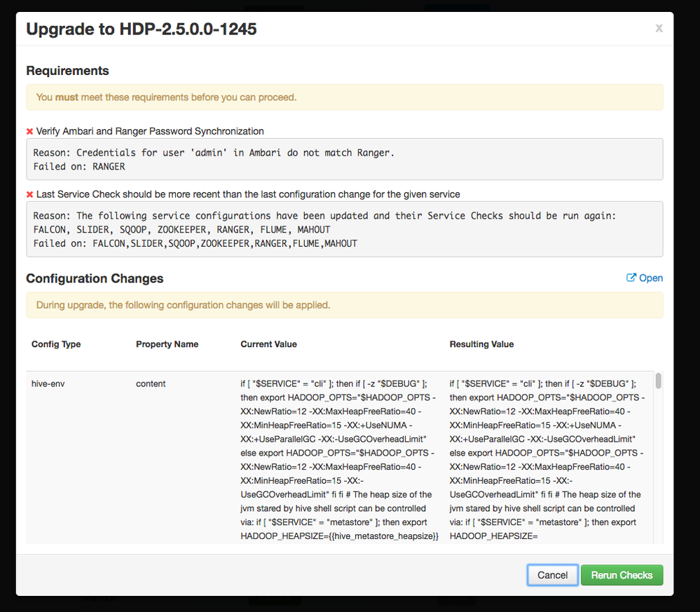Click red X icon for Ranger password check
Image resolution: width=700 pixels, height=612 pixels.
coord(30,131)
